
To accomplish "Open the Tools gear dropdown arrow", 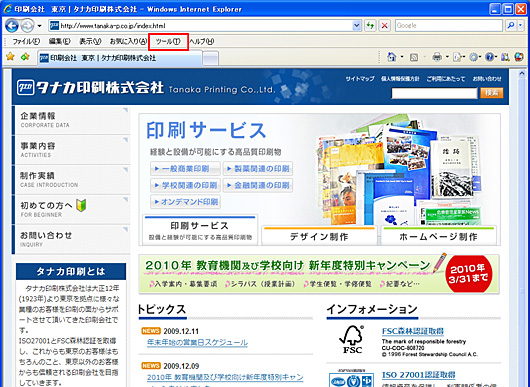I will click(480, 57).
